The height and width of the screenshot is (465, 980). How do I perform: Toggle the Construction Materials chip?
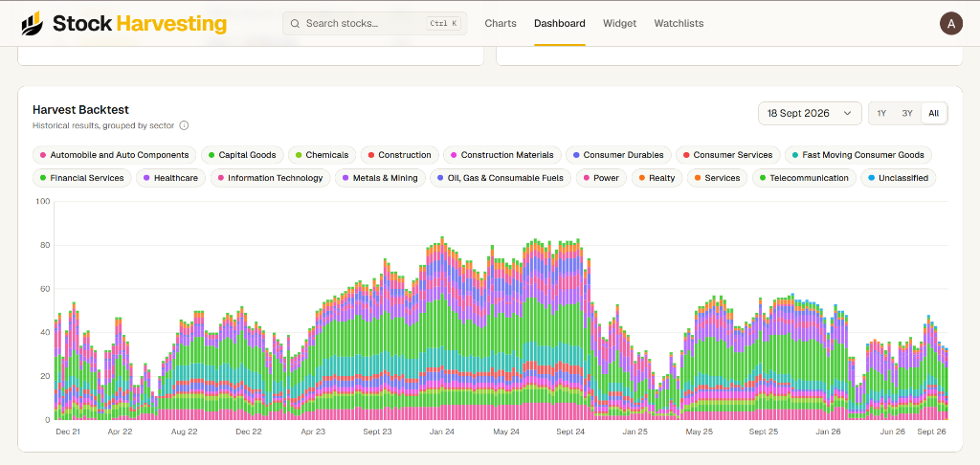tap(501, 155)
